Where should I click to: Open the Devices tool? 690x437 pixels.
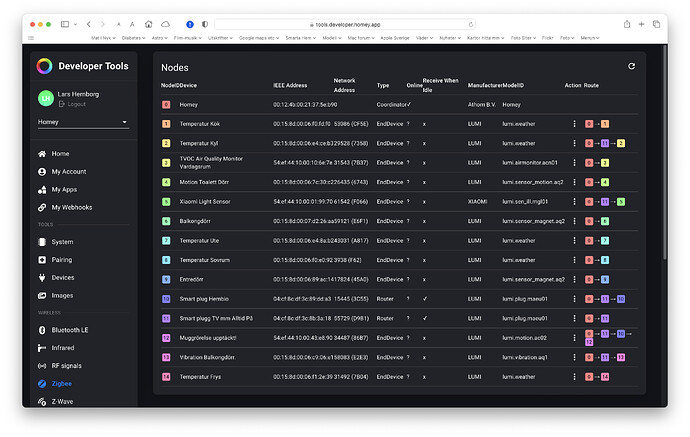[x=62, y=278]
